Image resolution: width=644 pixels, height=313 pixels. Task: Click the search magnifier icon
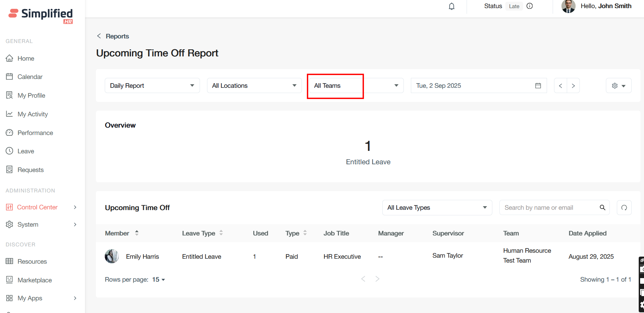pos(602,208)
